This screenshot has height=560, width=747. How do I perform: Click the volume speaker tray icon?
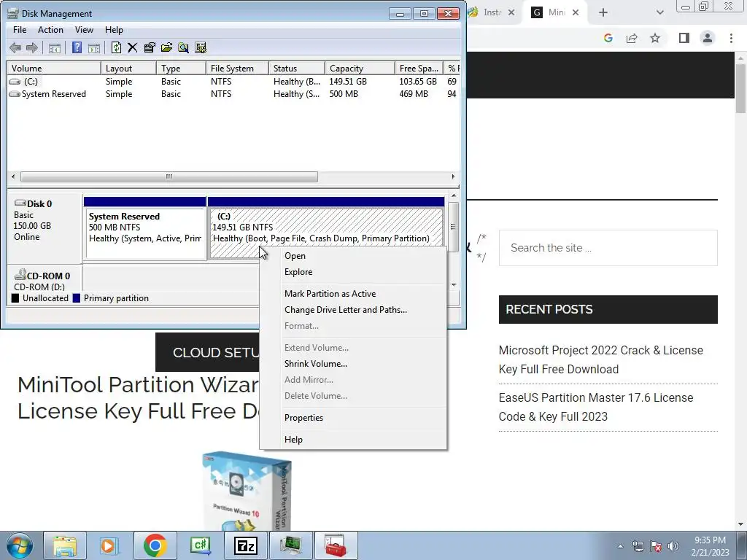(673, 546)
